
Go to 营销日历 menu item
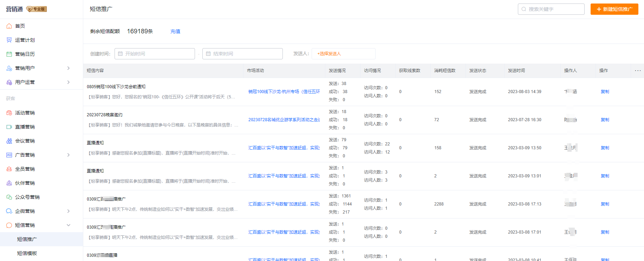click(x=41, y=54)
